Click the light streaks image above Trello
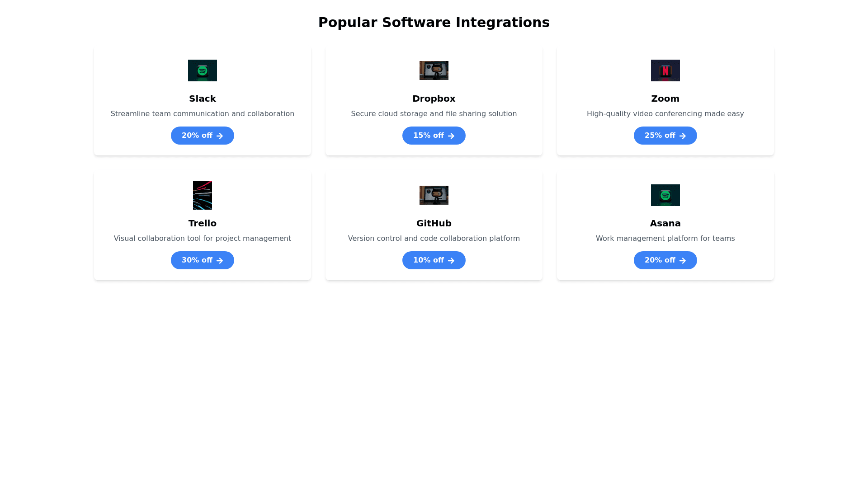The image size is (868, 488). pyautogui.click(x=202, y=195)
